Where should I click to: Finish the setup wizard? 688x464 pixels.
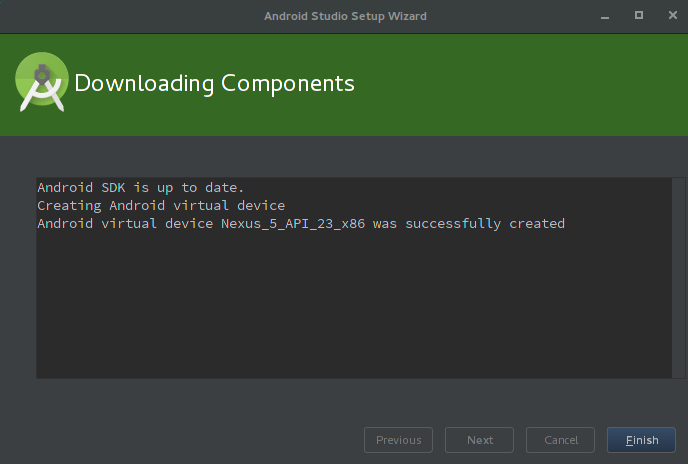click(641, 440)
